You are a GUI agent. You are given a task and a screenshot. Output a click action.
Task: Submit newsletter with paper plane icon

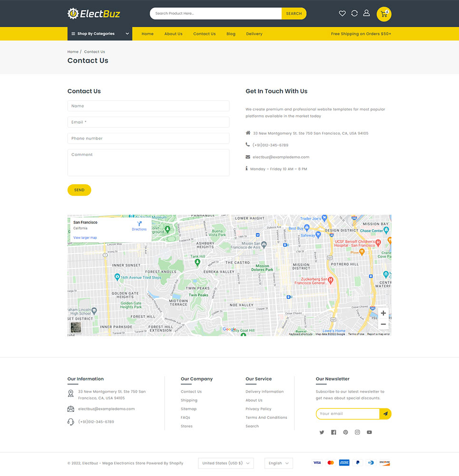[x=385, y=414]
